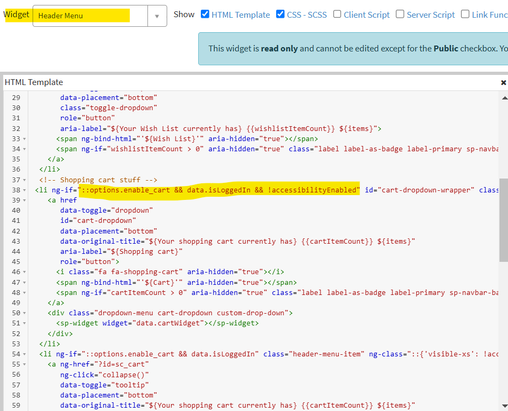Click the CSS - SCSS label link
This screenshot has width=508, height=411.
tap(307, 15)
